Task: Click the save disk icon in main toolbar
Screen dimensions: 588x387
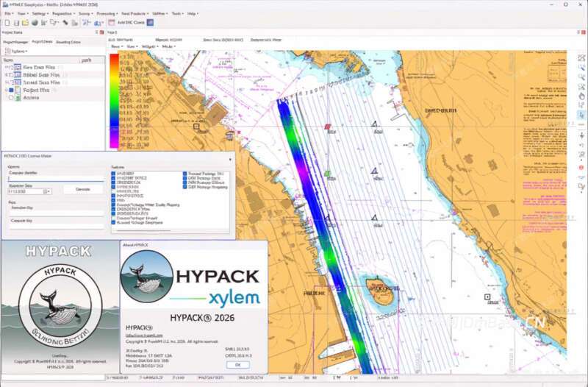Action: [x=16, y=23]
